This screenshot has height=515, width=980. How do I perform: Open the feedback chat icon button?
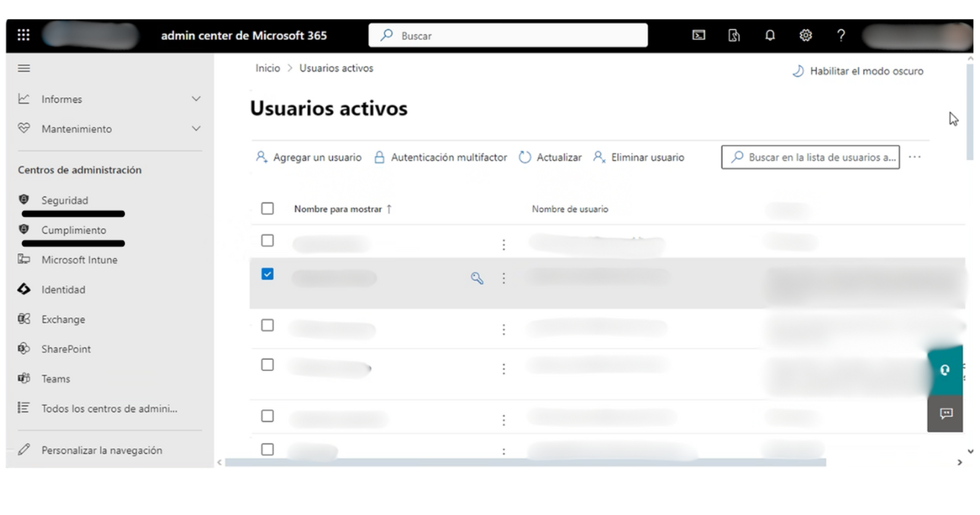pos(945,413)
